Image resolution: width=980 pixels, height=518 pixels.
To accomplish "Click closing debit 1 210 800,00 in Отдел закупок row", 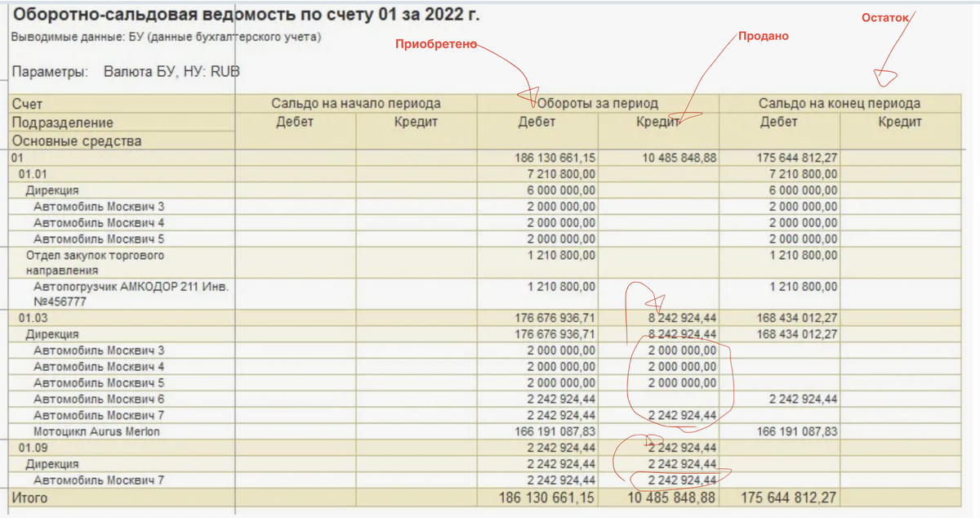I will 804,256.
